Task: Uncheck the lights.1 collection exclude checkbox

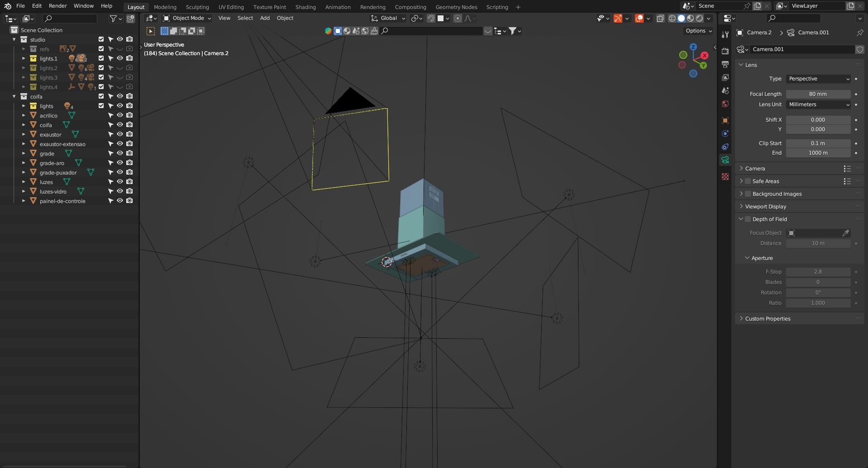Action: tap(101, 58)
